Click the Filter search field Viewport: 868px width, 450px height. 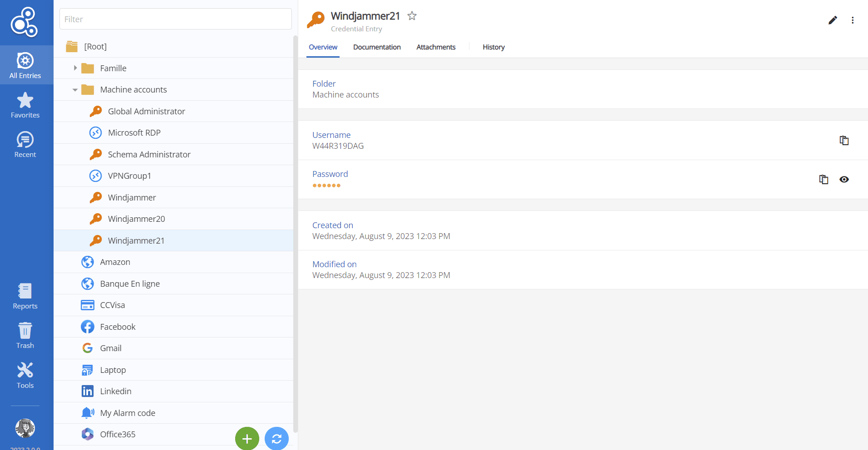[x=176, y=19]
